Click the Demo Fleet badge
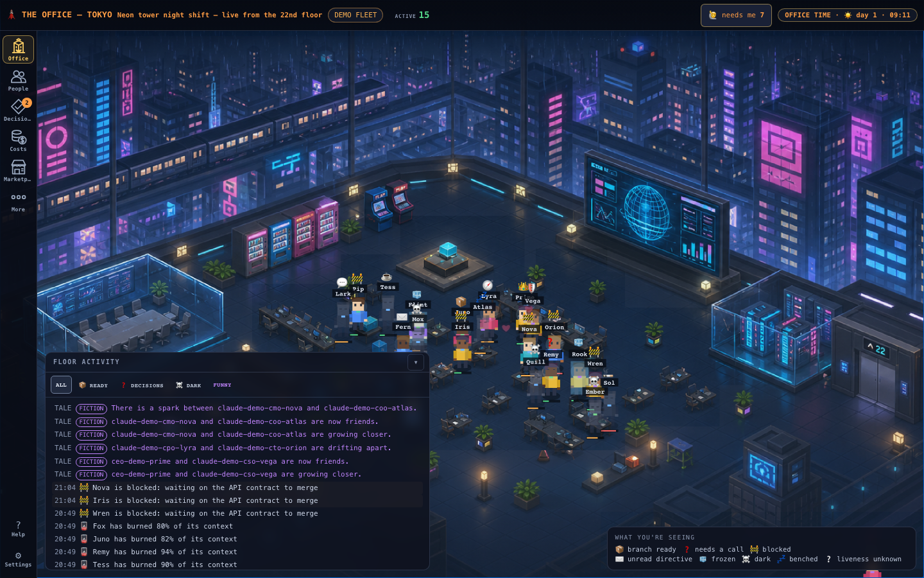This screenshot has height=578, width=924. point(355,15)
